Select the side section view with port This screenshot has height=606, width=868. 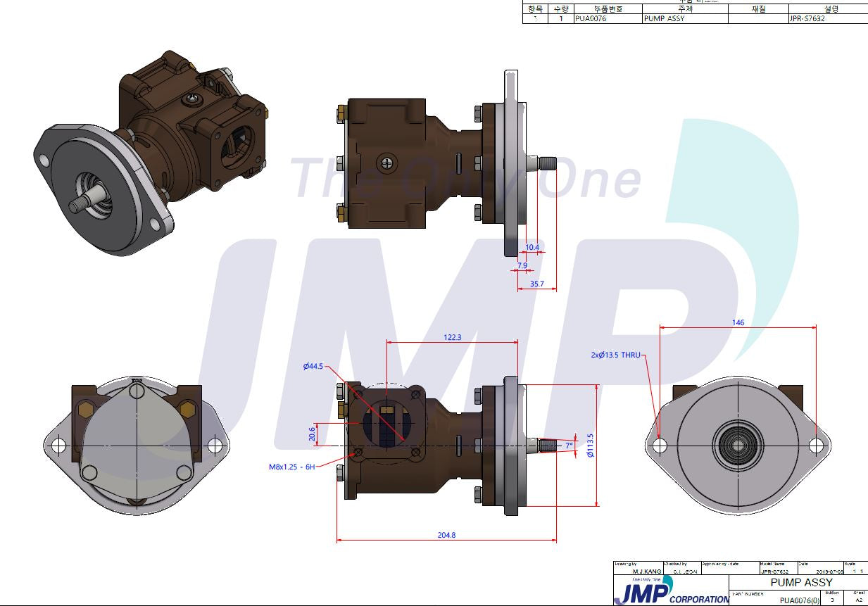[x=446, y=446]
